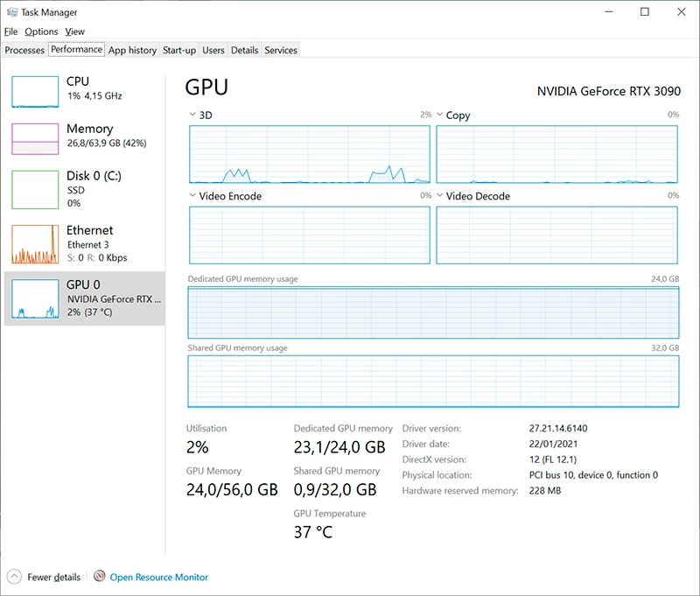Select the Disk 0 (C:) mini graph
This screenshot has width=700, height=596.
click(x=35, y=189)
